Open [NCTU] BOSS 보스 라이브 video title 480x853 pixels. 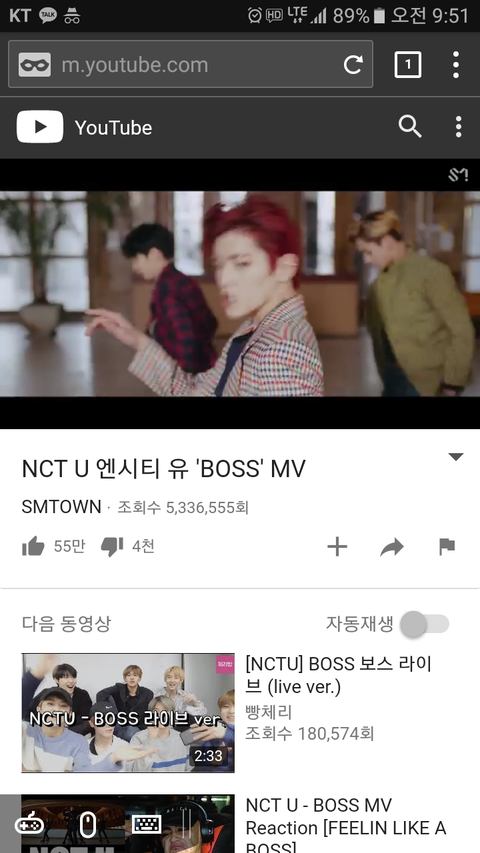pyautogui.click(x=339, y=675)
